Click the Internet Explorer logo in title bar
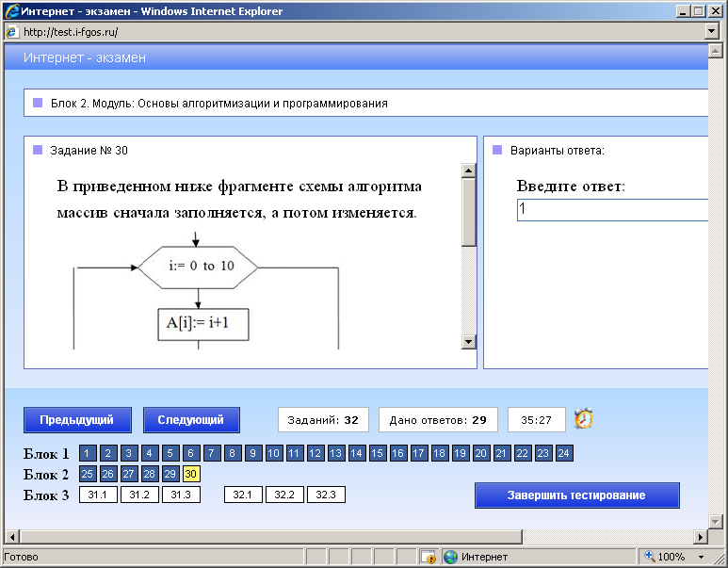Screen dimensions: 728x568 [11, 11]
